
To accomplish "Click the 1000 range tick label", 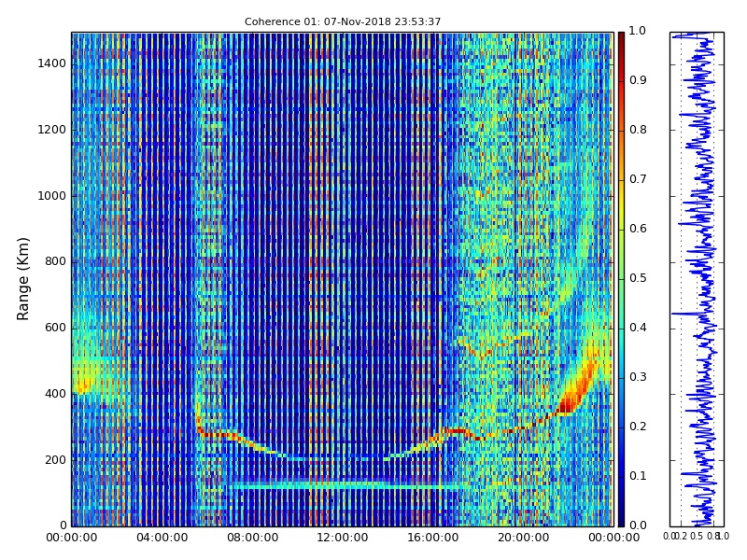I will click(x=52, y=196).
